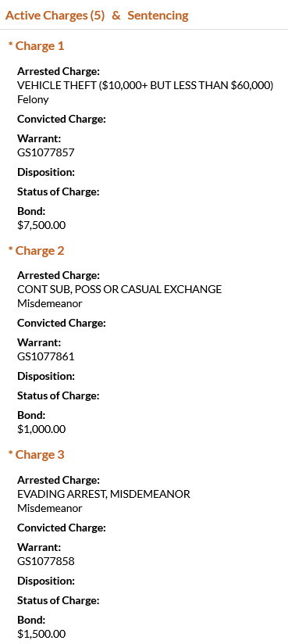Select the $7,500.00 bond amount
Screen dimensions: 288x644
click(x=41, y=225)
